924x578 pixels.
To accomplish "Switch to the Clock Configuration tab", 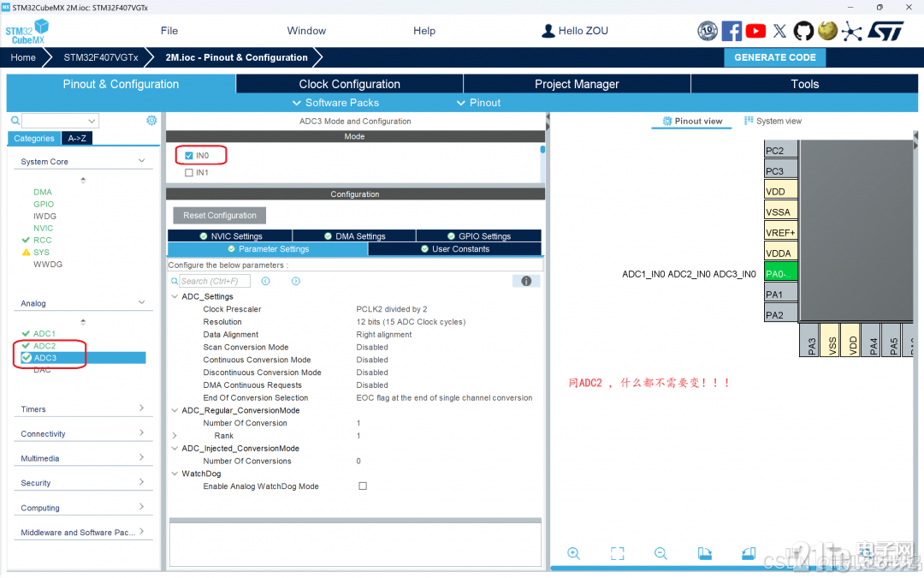I will click(349, 84).
